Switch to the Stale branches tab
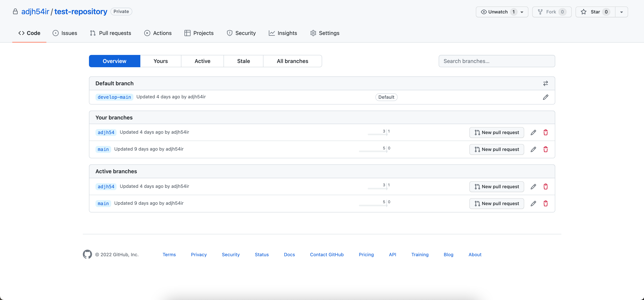 pos(243,61)
